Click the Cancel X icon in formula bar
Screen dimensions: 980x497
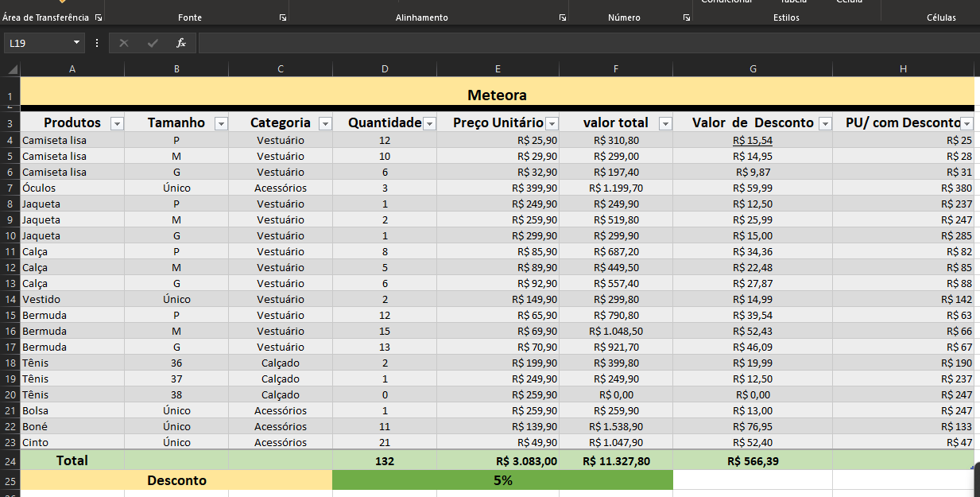(x=123, y=43)
